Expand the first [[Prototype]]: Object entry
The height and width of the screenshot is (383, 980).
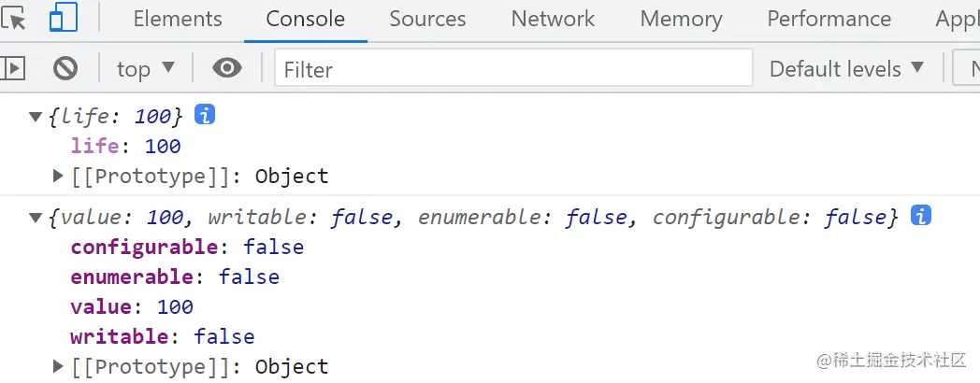pos(59,176)
